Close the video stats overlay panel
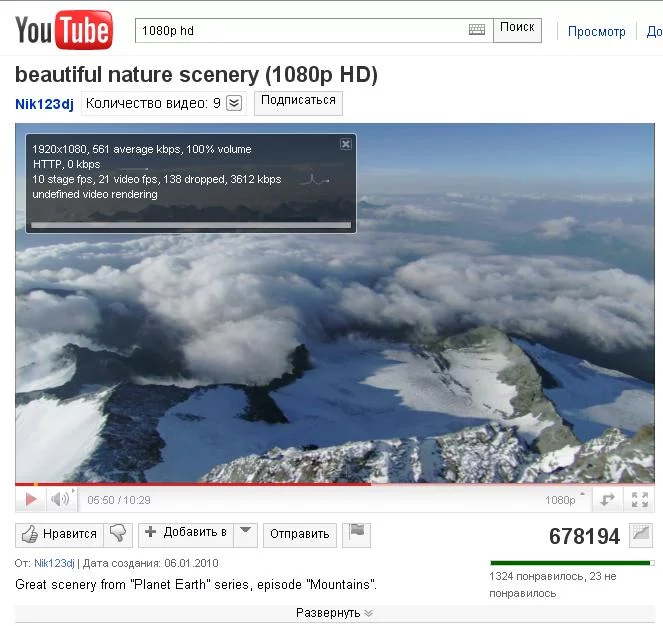663x626 pixels. pyautogui.click(x=345, y=144)
